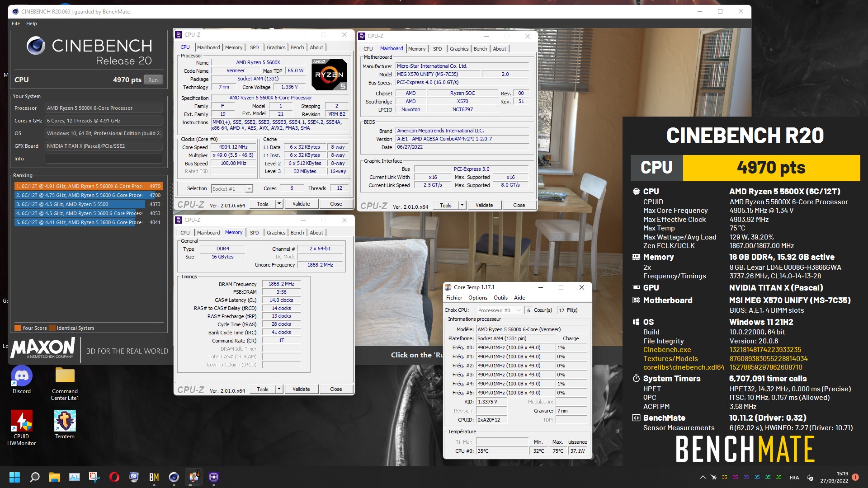Open notification badge in system tray
The image size is (868, 488).
855,477
